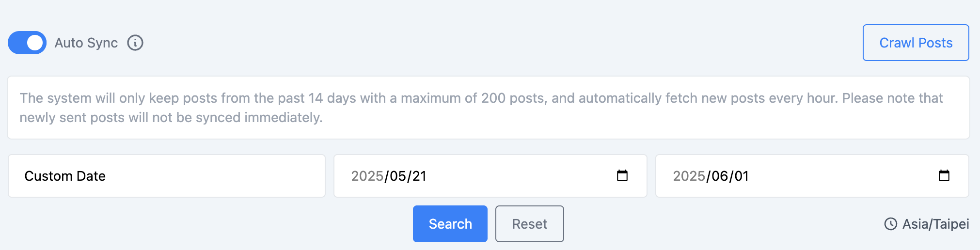Image resolution: width=980 pixels, height=250 pixels.
Task: Click the clock icon beside Asia/Taipei
Action: tap(891, 224)
